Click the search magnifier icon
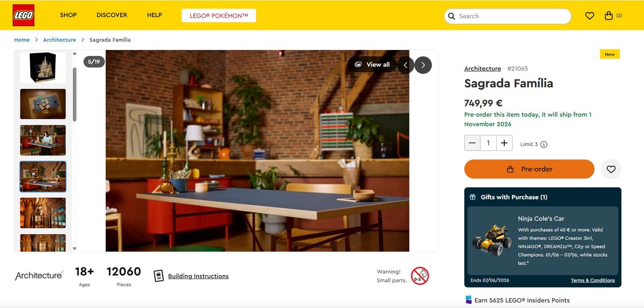 pyautogui.click(x=451, y=16)
